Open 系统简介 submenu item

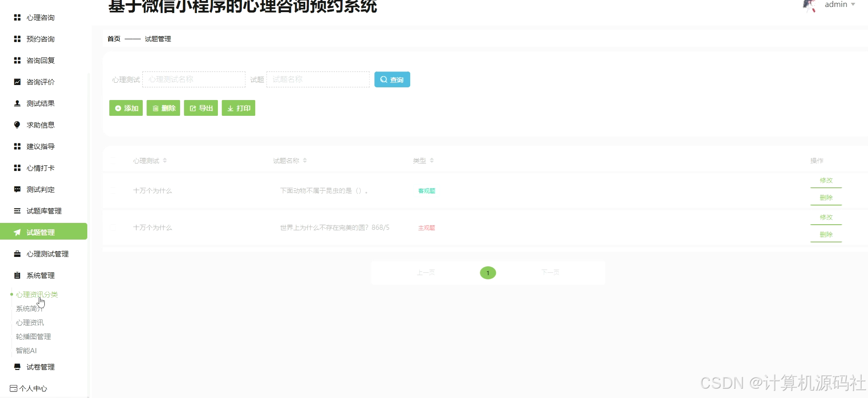click(30, 308)
